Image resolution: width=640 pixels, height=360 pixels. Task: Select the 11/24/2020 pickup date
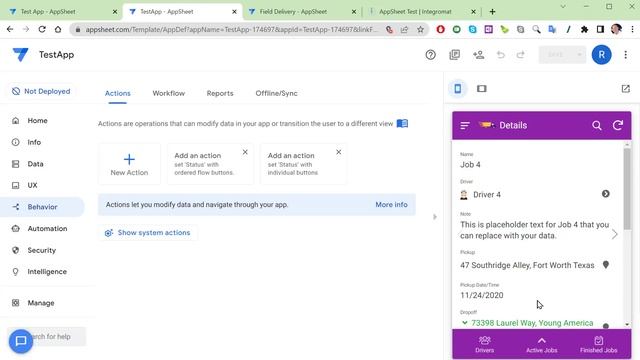coord(482,295)
